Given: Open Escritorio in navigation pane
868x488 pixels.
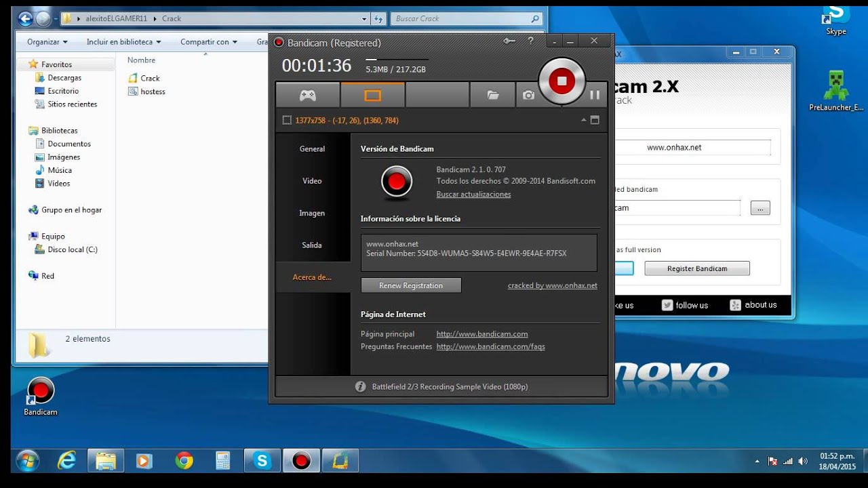Looking at the screenshot, I should 63,91.
